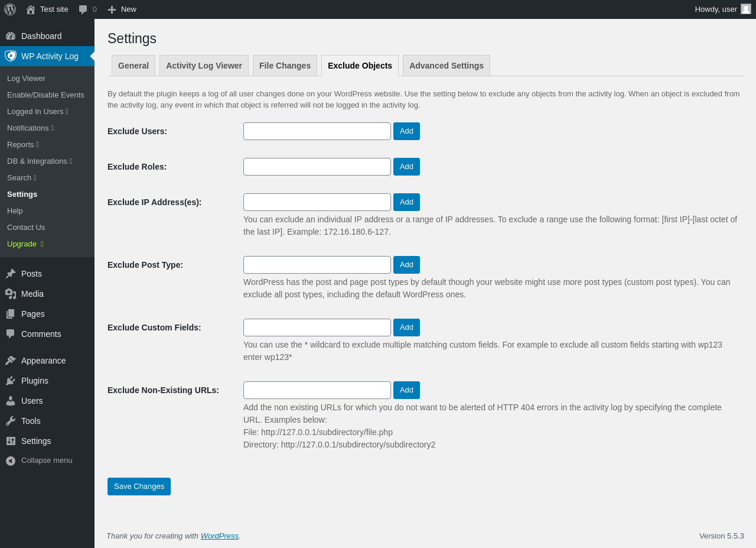756x548 pixels.
Task: Click the user avatar next to Howdy
Action: (746, 9)
